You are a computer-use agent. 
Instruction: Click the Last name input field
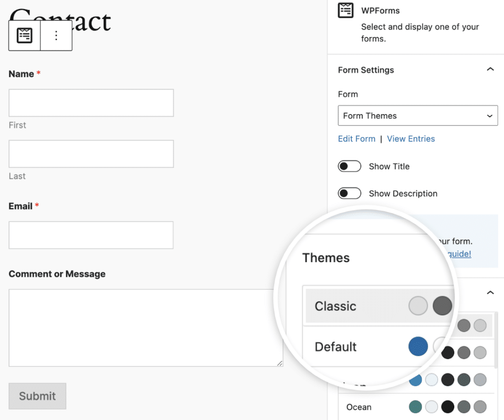pyautogui.click(x=91, y=154)
